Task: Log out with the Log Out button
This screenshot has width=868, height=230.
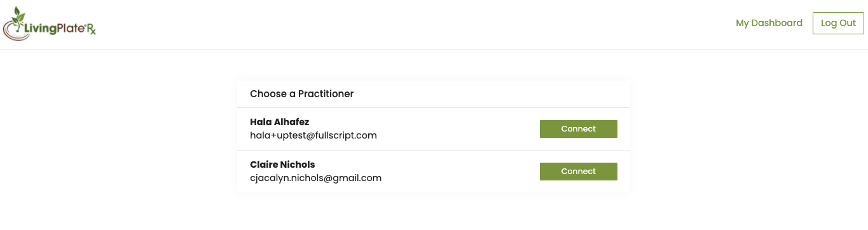Action: coord(838,23)
